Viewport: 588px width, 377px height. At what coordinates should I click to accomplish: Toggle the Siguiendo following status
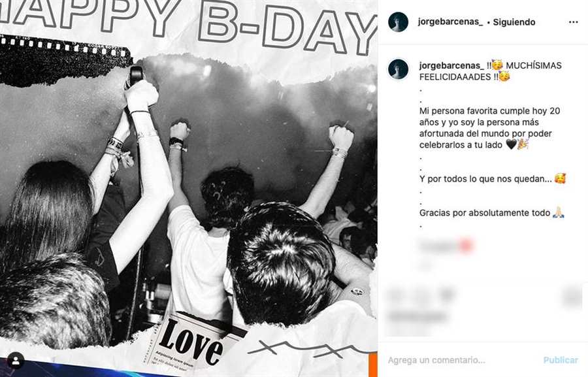click(514, 22)
